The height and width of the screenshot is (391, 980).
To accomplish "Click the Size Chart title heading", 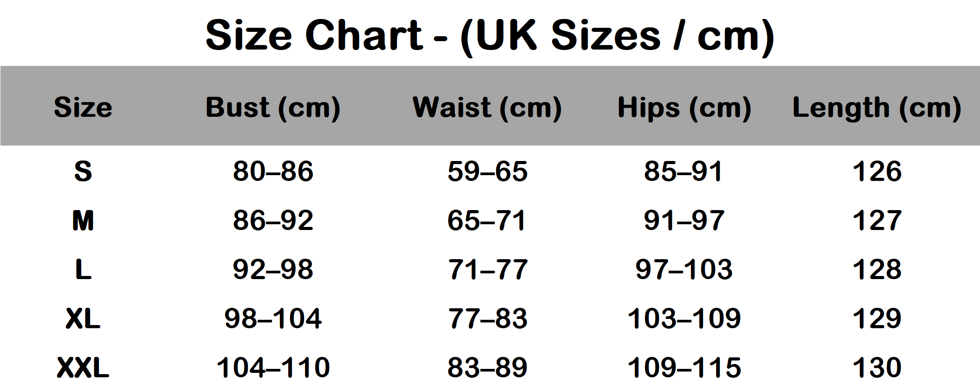I will (x=489, y=35).
